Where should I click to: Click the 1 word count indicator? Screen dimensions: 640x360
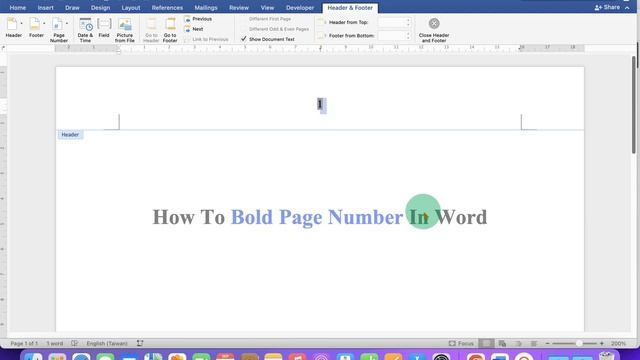click(54, 344)
